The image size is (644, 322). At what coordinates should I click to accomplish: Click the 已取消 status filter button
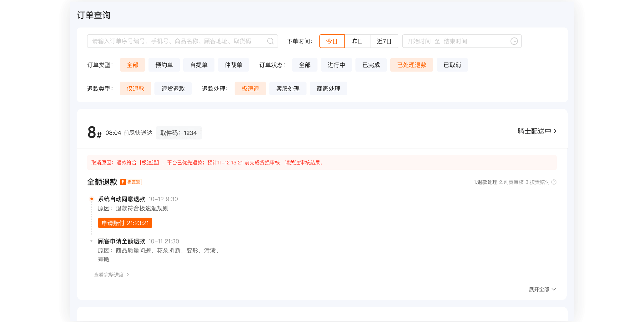(452, 65)
